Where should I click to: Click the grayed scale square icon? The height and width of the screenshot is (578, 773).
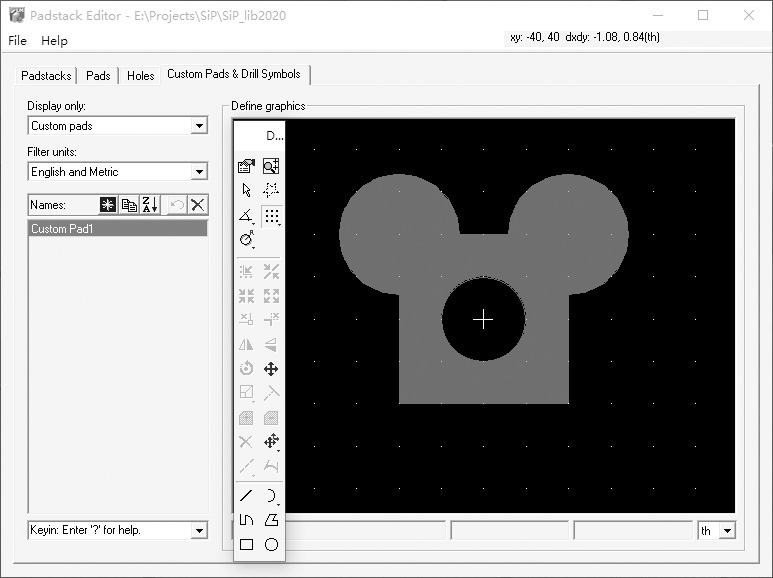[246, 393]
